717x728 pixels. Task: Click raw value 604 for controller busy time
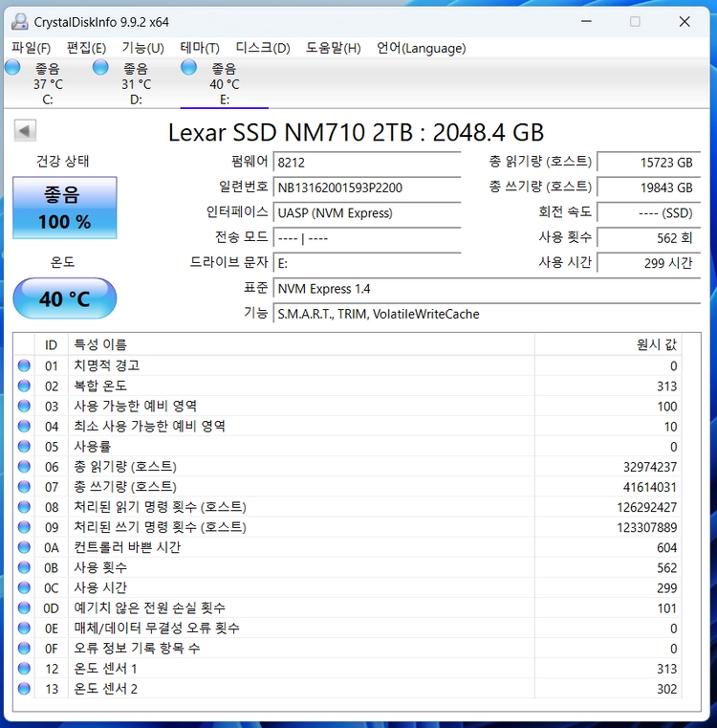[667, 548]
